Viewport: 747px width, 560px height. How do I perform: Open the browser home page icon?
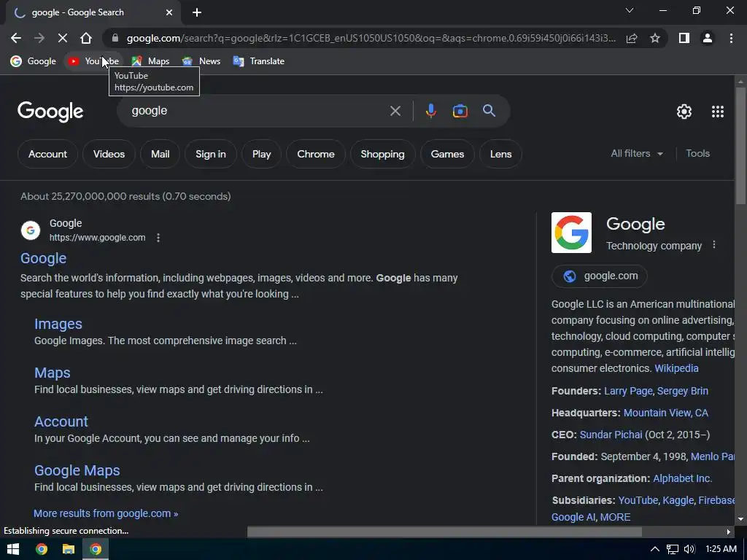point(86,38)
